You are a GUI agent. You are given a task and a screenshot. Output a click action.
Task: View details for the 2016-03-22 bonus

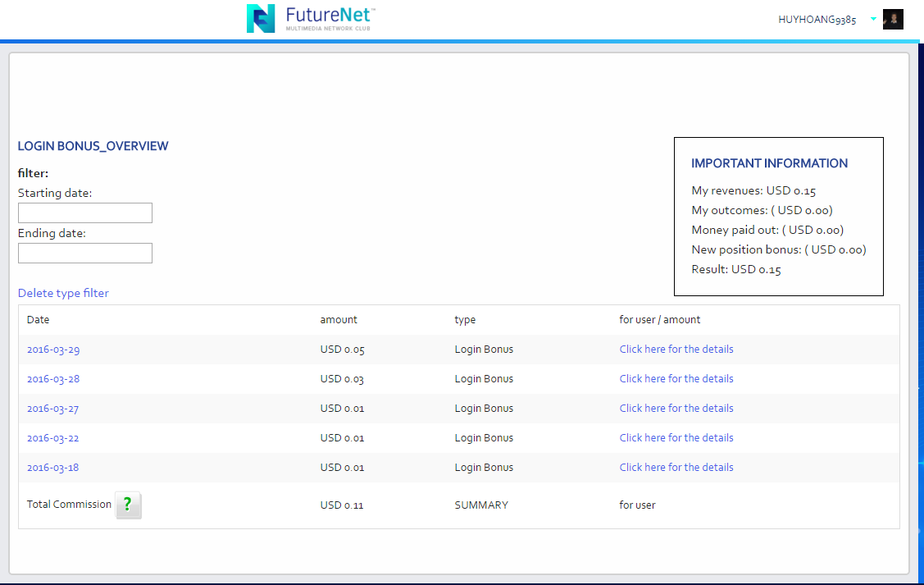pyautogui.click(x=676, y=438)
